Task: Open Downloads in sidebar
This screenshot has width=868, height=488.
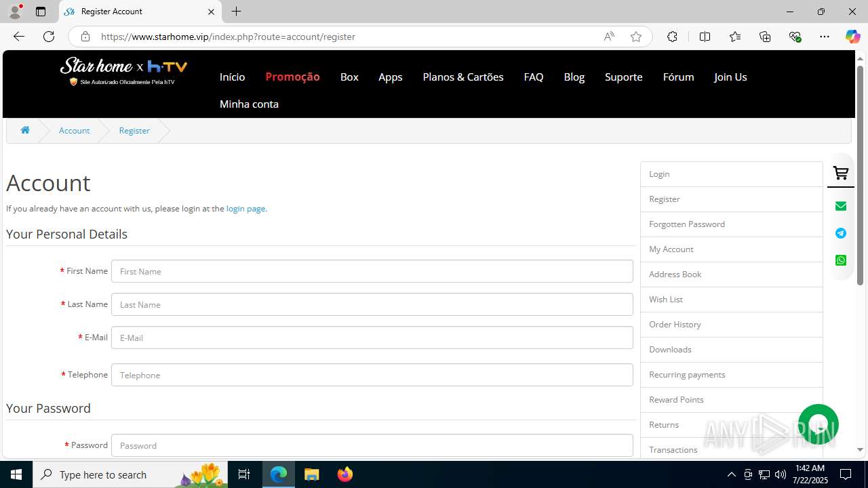Action: (x=732, y=350)
